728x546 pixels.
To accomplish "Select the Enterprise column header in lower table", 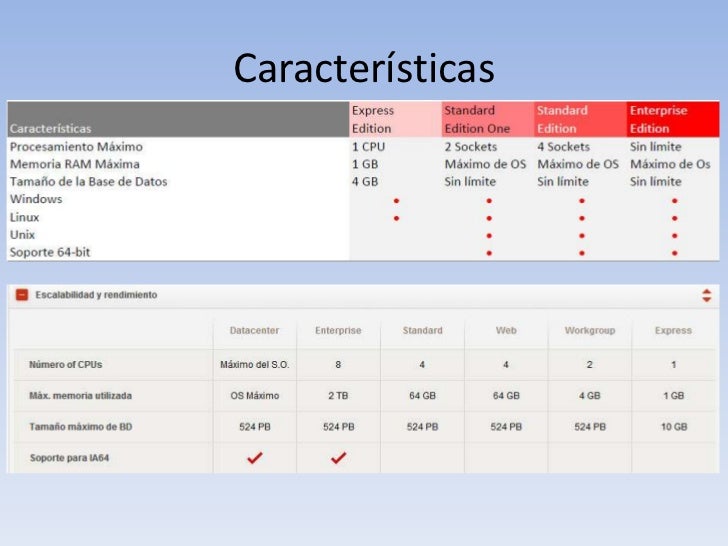I will (x=338, y=331).
